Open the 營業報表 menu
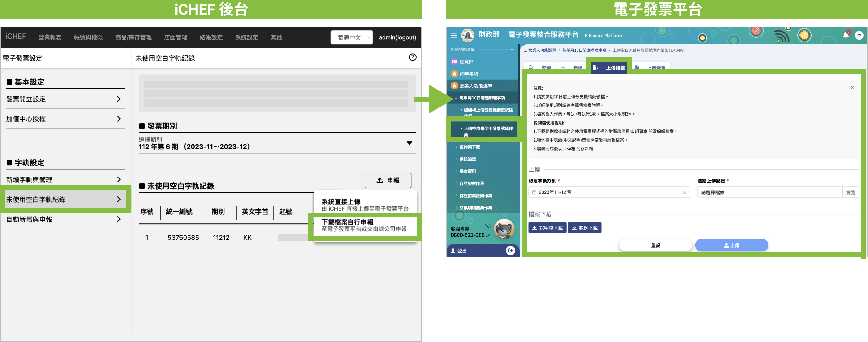868x342 pixels. (x=50, y=37)
